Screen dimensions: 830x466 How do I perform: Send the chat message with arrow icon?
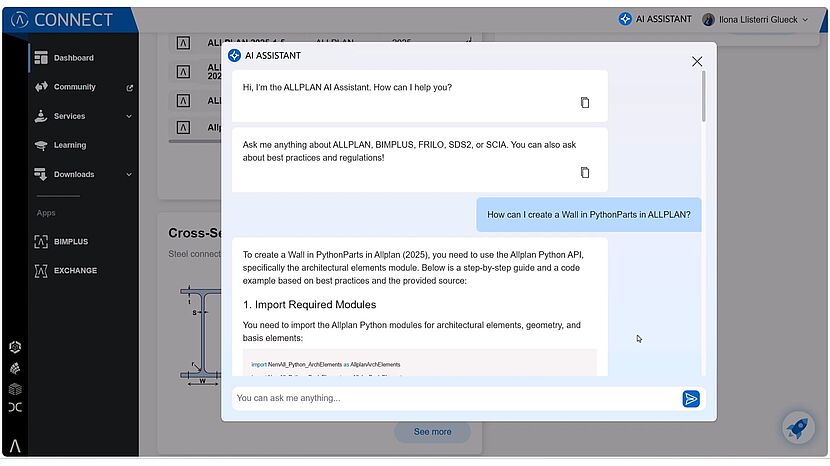[691, 399]
